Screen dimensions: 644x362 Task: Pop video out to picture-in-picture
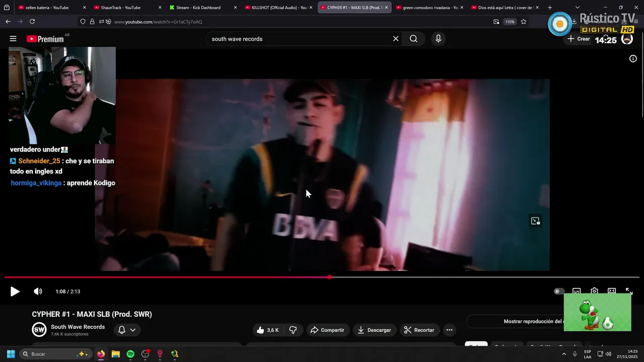pyautogui.click(x=535, y=221)
